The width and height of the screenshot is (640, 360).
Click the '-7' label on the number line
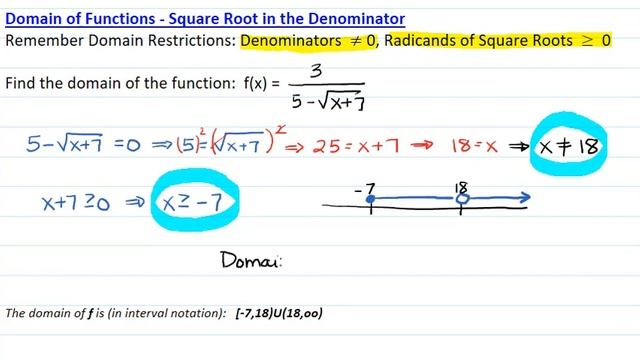[x=365, y=189]
